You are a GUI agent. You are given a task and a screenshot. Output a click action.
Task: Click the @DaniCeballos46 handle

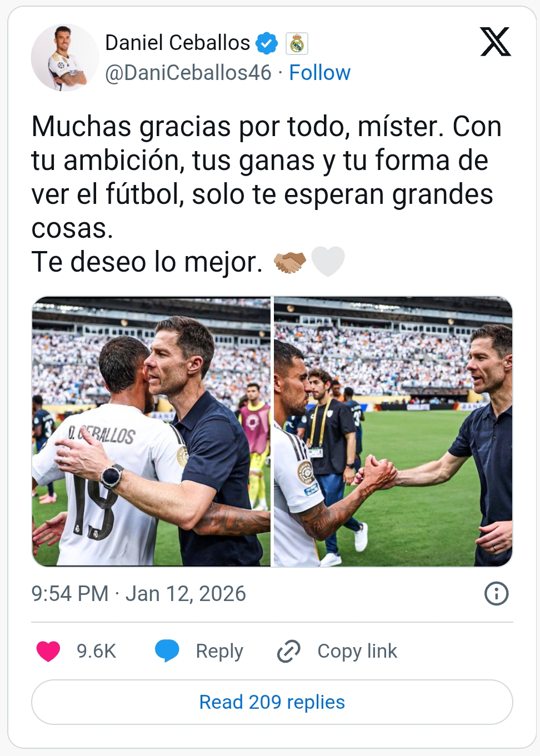click(x=188, y=73)
